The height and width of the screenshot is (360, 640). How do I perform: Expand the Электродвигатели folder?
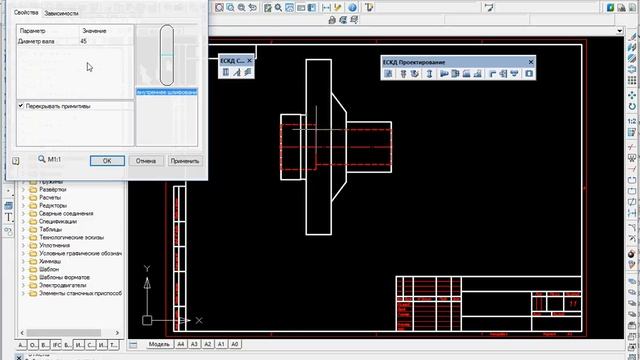point(23,285)
